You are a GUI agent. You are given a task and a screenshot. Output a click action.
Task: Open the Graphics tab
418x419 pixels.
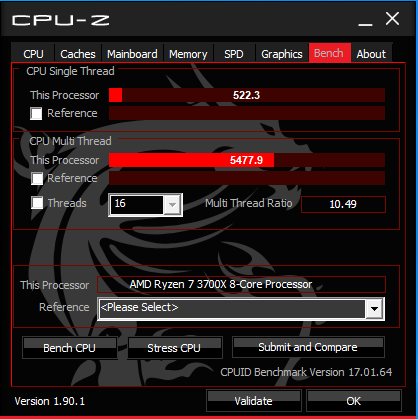(282, 54)
